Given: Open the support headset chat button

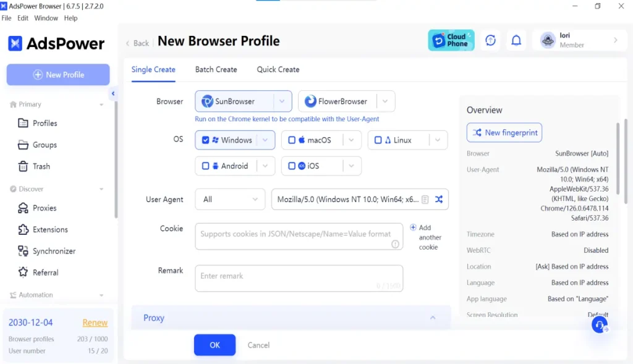Looking at the screenshot, I should tap(600, 324).
